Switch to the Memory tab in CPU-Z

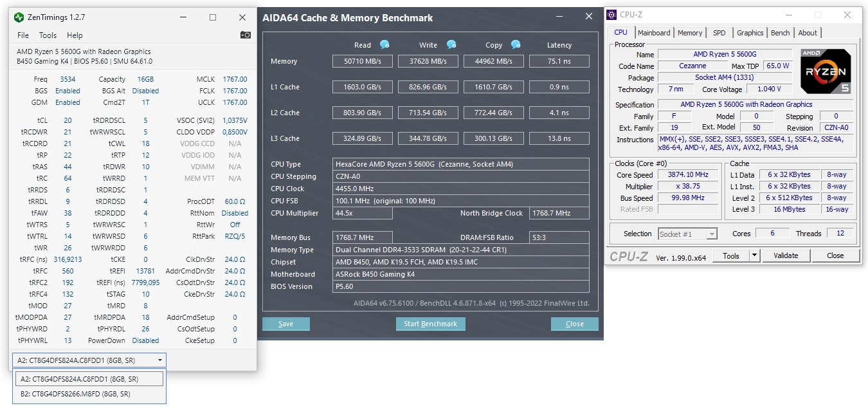[x=690, y=33]
